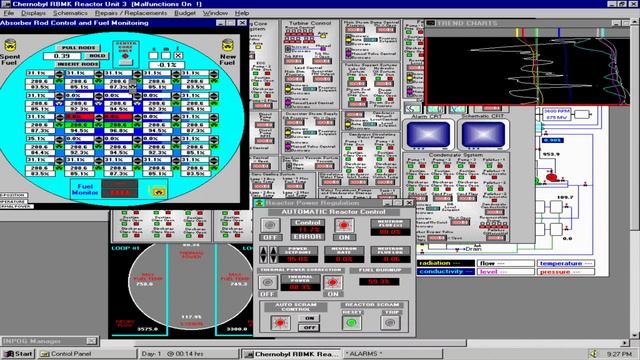
Task: Click the horizontal scrollbar right arrow
Action: [625, 343]
